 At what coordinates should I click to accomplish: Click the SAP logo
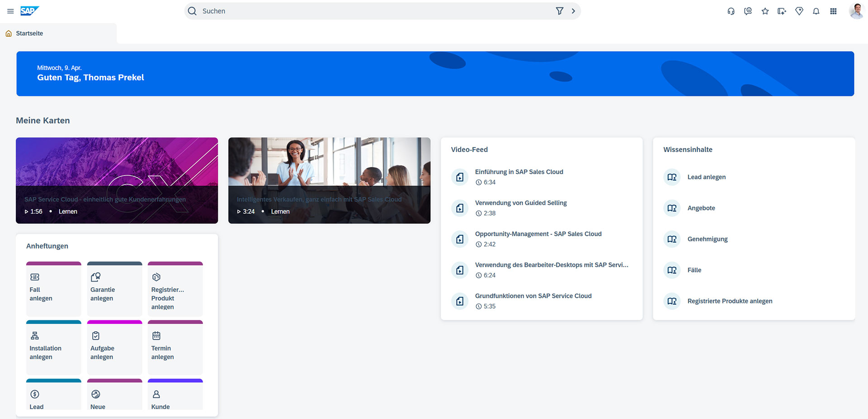(x=29, y=11)
